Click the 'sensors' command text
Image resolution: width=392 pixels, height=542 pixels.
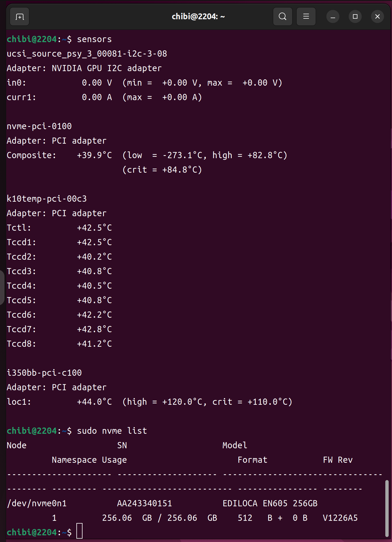click(94, 39)
